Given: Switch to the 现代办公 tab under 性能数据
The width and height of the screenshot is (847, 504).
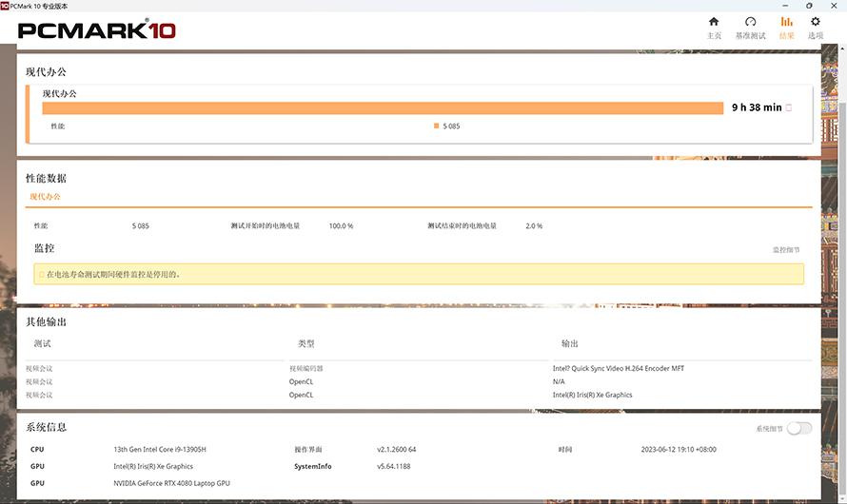Looking at the screenshot, I should click(x=45, y=197).
